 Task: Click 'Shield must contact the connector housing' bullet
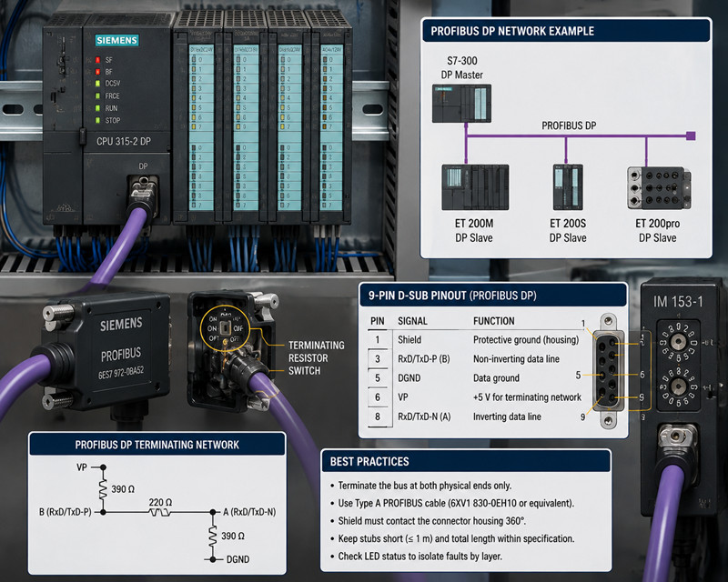coord(428,521)
